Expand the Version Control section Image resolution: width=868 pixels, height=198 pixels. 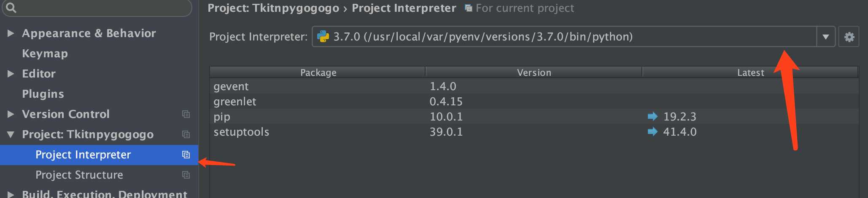[11, 114]
